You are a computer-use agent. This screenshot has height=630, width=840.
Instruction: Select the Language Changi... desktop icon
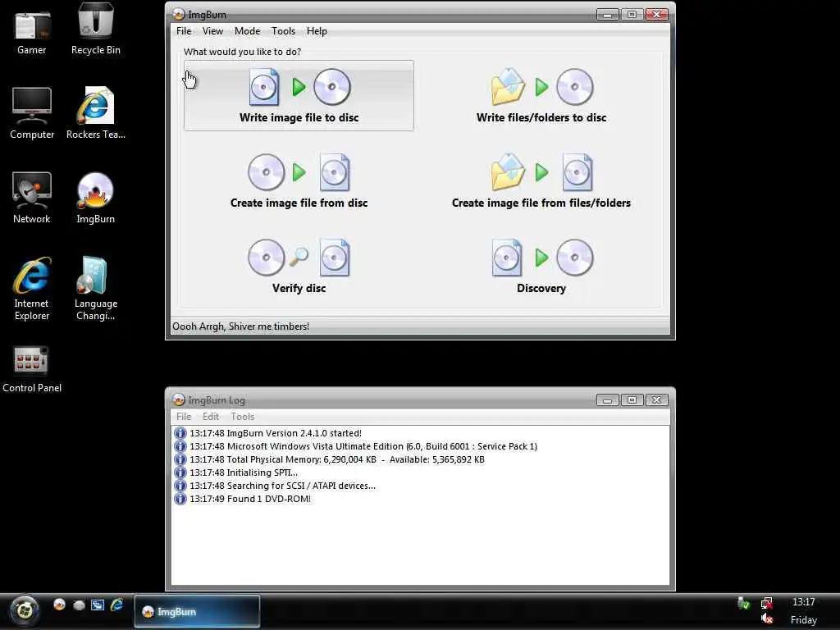95,290
